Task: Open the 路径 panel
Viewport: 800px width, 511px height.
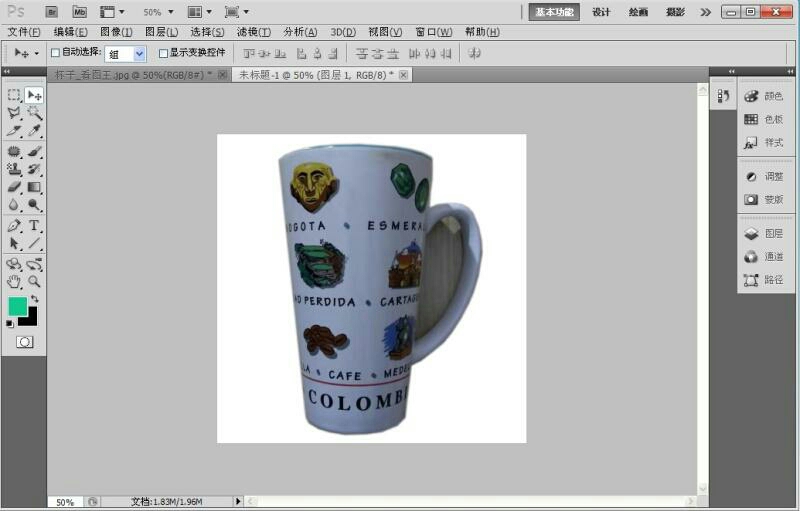Action: pos(764,279)
